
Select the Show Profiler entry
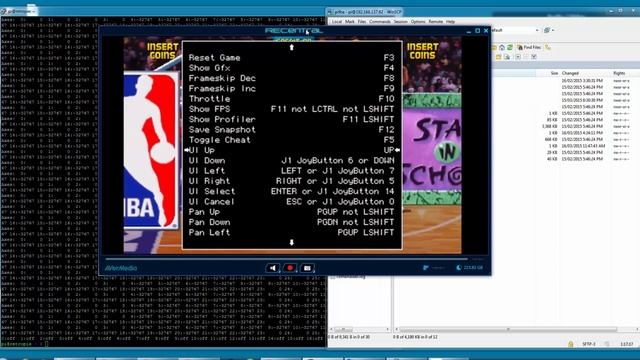pyautogui.click(x=291, y=119)
